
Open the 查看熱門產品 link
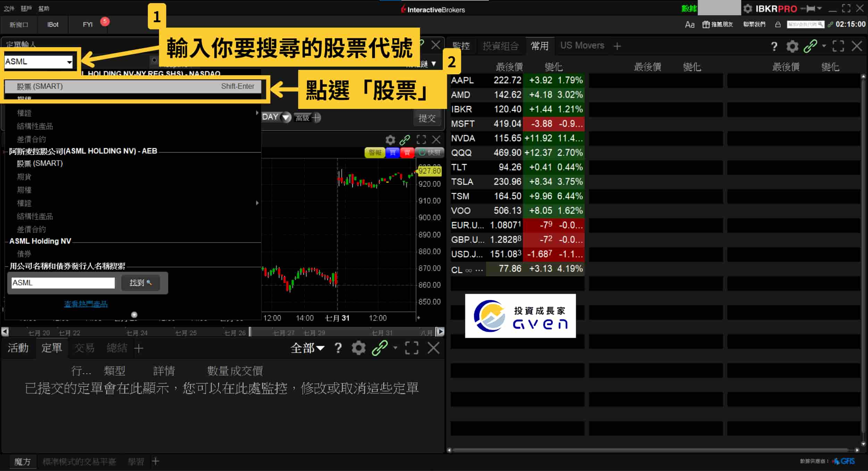(86, 304)
